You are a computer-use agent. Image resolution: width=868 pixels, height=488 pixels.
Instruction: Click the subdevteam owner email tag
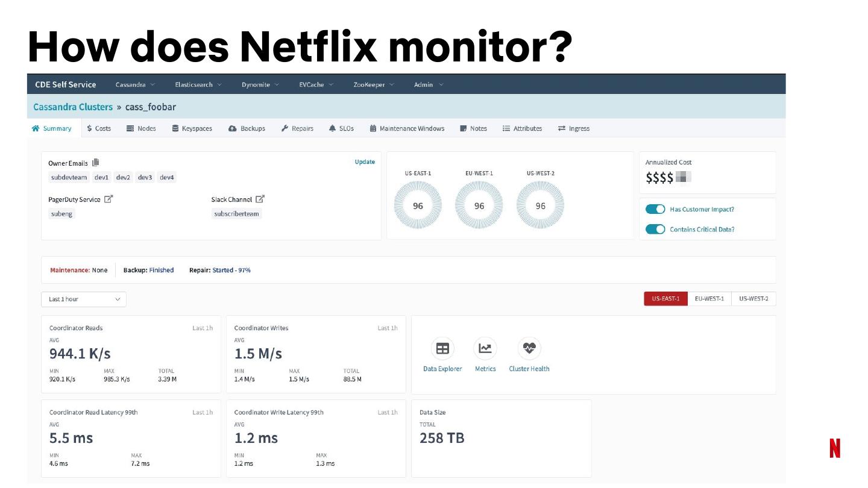(69, 178)
